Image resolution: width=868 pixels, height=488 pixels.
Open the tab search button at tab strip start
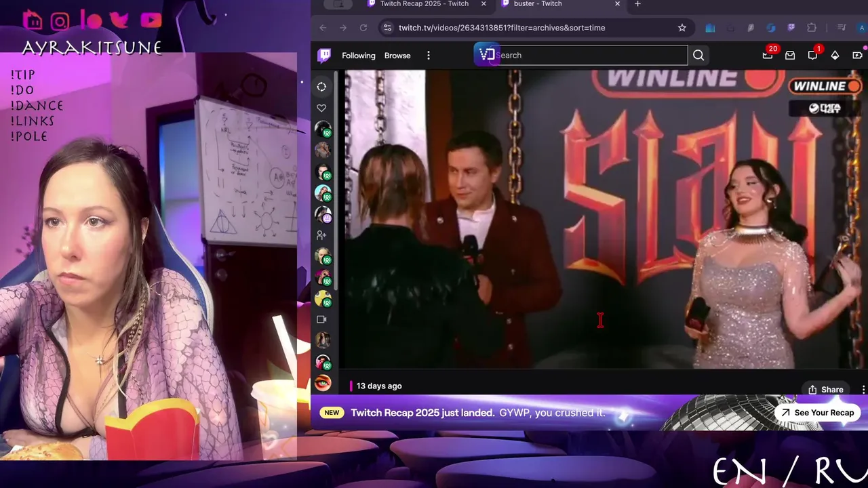tap(338, 4)
